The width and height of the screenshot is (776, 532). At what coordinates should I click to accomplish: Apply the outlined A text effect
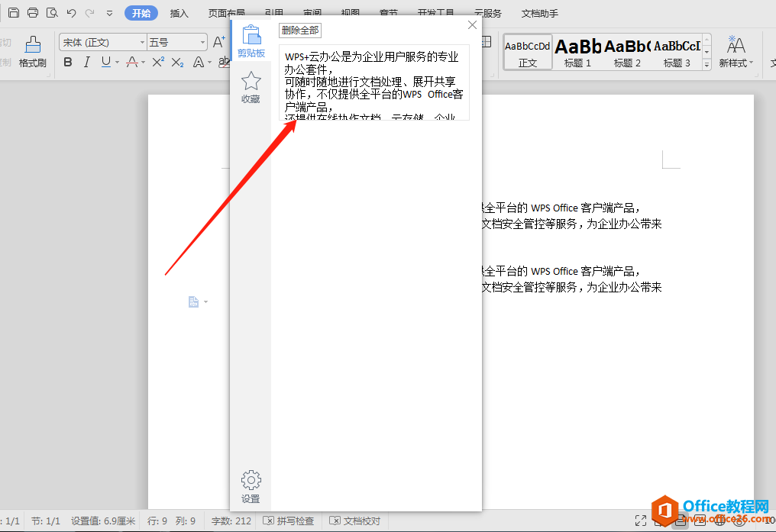pos(199,63)
